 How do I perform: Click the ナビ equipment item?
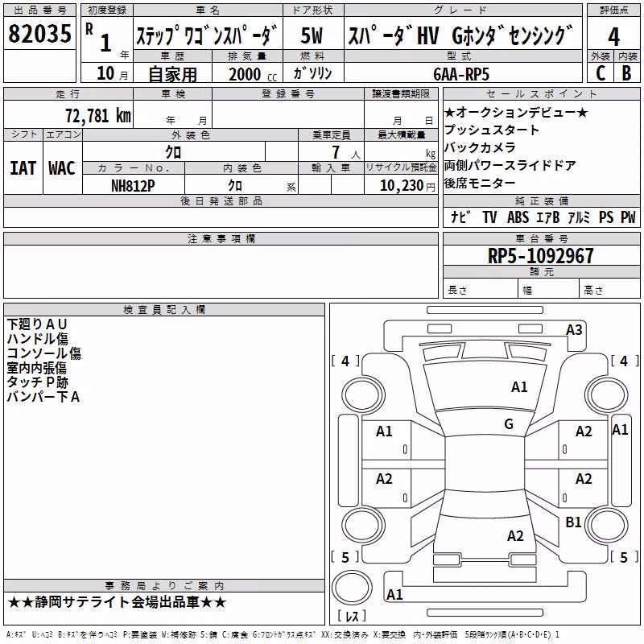(x=460, y=217)
